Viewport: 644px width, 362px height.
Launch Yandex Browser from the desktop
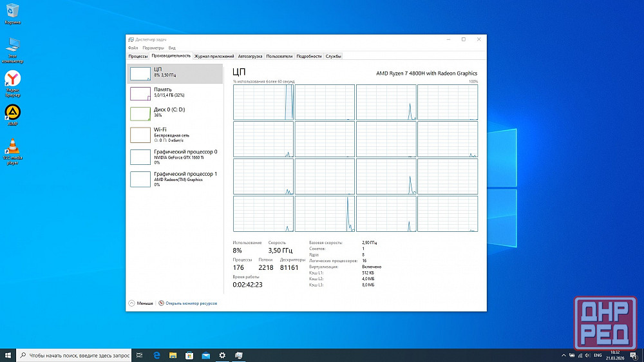pos(13,79)
